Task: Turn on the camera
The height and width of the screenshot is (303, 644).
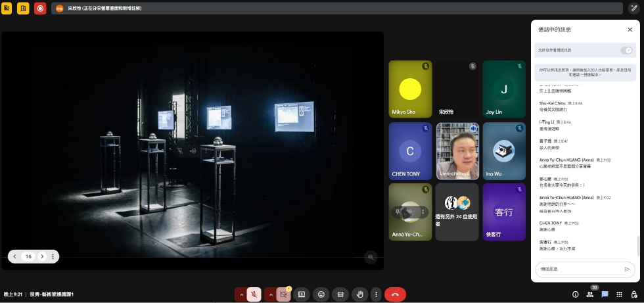Action: [x=284, y=294]
